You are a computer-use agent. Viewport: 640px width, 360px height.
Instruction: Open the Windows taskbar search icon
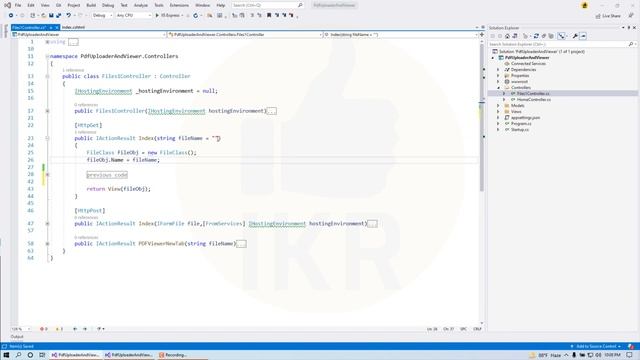tap(18, 355)
